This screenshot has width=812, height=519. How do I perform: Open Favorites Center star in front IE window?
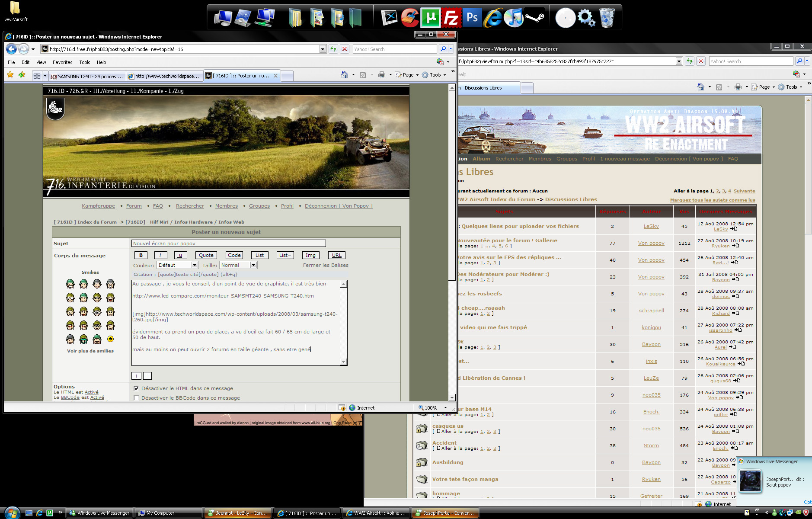pyautogui.click(x=10, y=75)
